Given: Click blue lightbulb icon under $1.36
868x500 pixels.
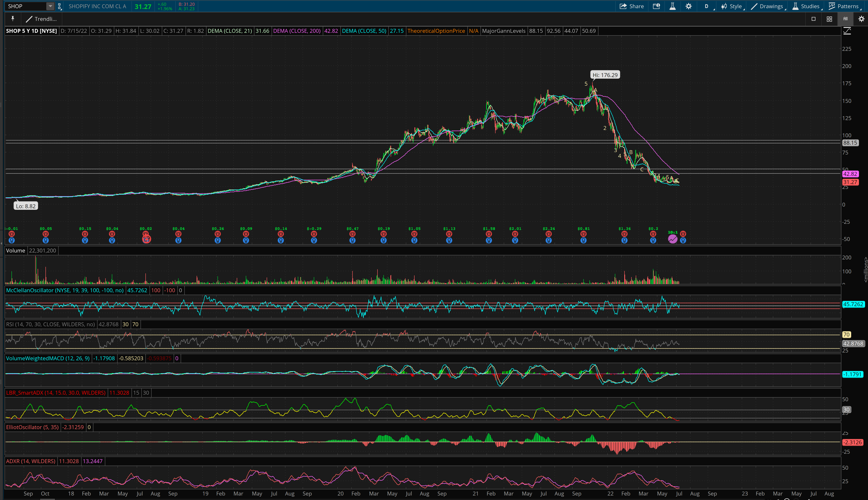Looking at the screenshot, I should point(624,240).
